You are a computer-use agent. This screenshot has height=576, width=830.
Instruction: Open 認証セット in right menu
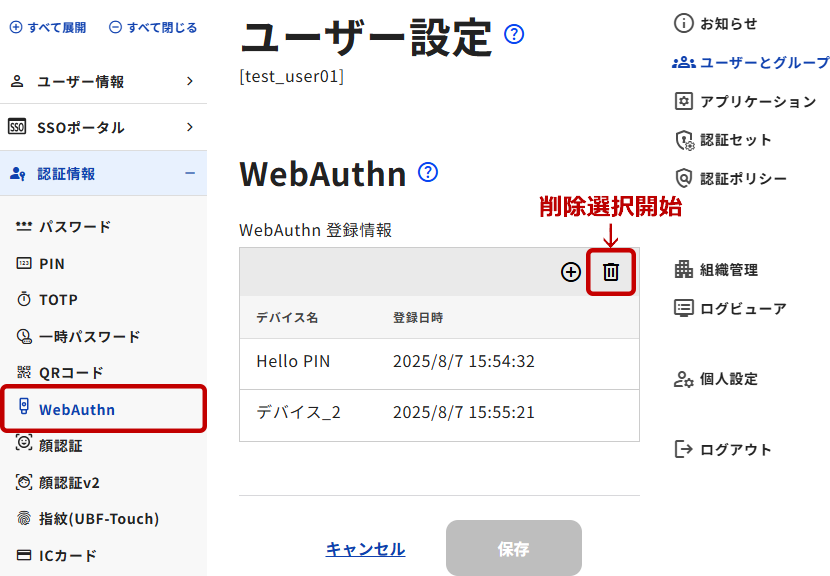click(x=724, y=140)
